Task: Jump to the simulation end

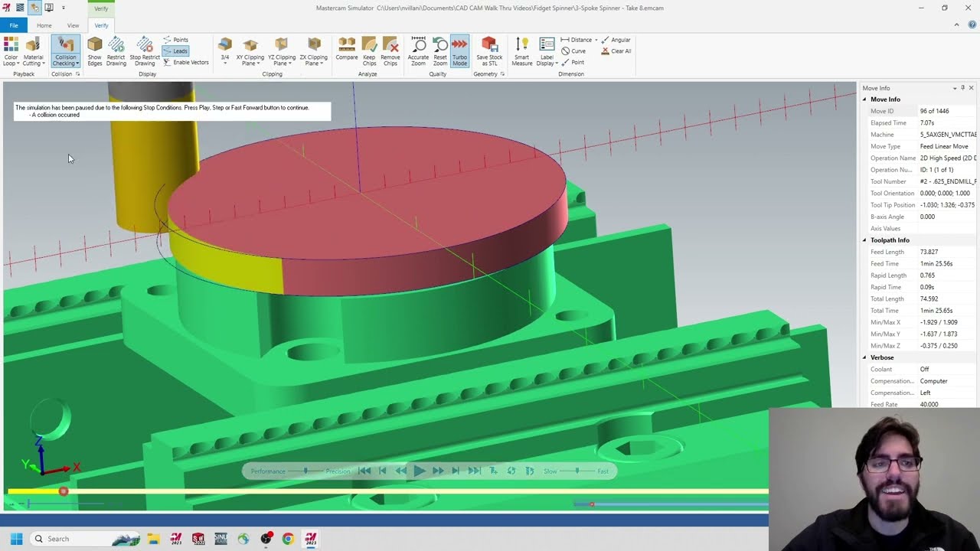Action: (x=474, y=471)
